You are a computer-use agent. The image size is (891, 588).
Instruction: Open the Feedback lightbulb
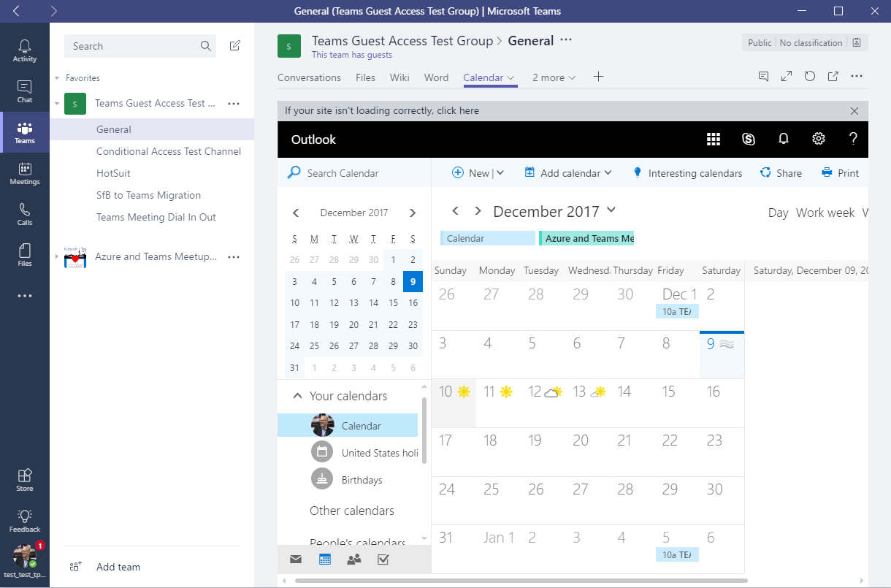pos(25,521)
